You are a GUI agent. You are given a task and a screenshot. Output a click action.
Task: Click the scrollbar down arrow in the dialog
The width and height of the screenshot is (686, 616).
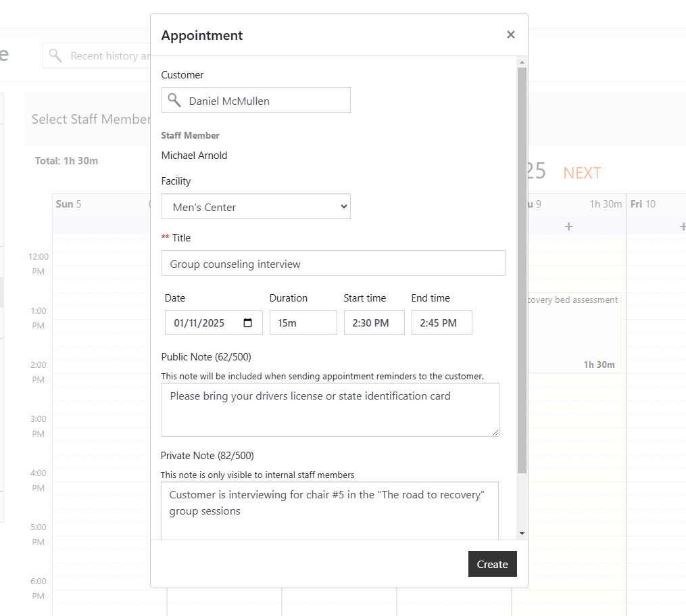521,534
